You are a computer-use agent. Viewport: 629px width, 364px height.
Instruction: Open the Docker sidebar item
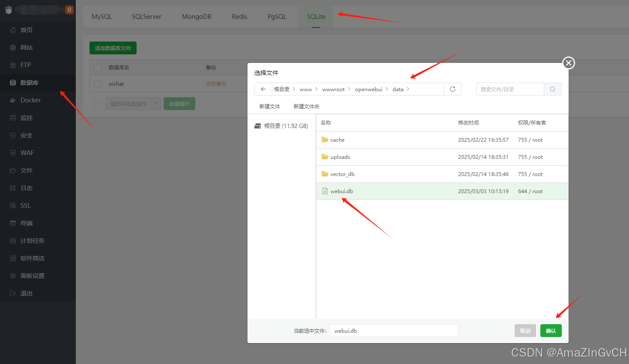38,100
